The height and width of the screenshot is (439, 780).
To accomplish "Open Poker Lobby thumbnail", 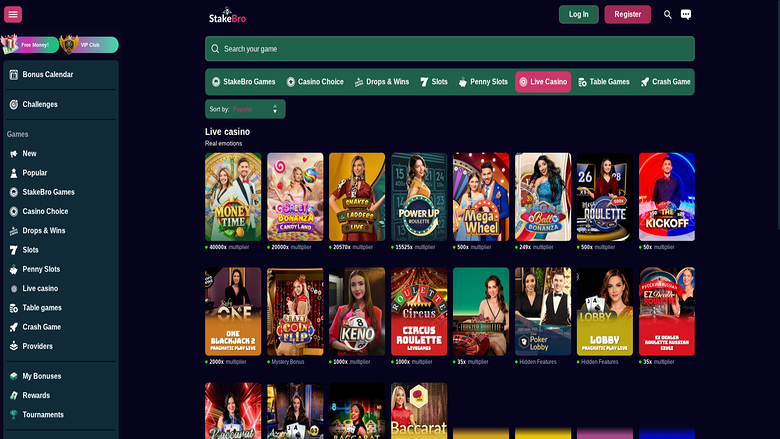I will tap(543, 312).
